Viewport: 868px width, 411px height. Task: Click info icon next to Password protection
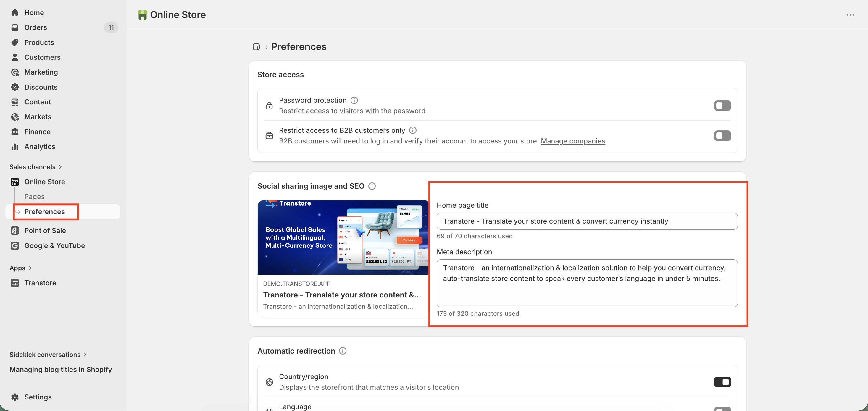354,100
